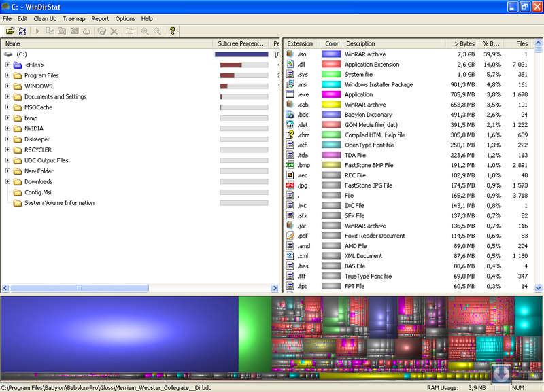Expand the Downloads folder node

[x=7, y=181]
